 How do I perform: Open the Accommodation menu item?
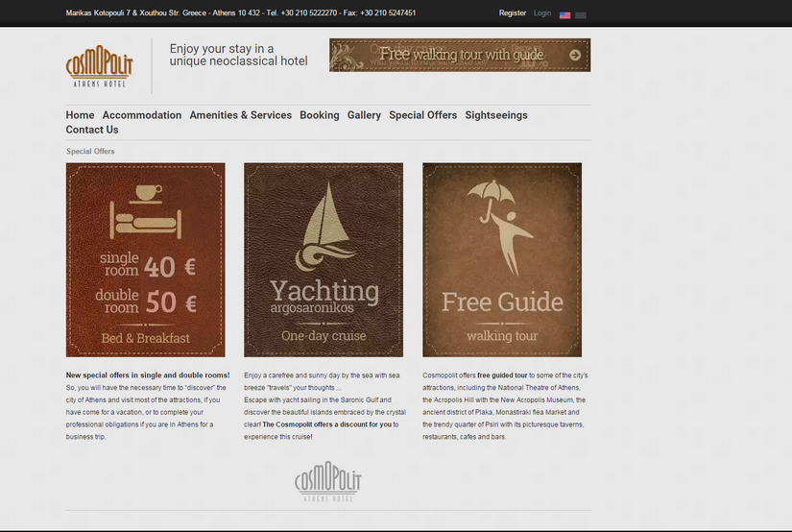coord(142,115)
